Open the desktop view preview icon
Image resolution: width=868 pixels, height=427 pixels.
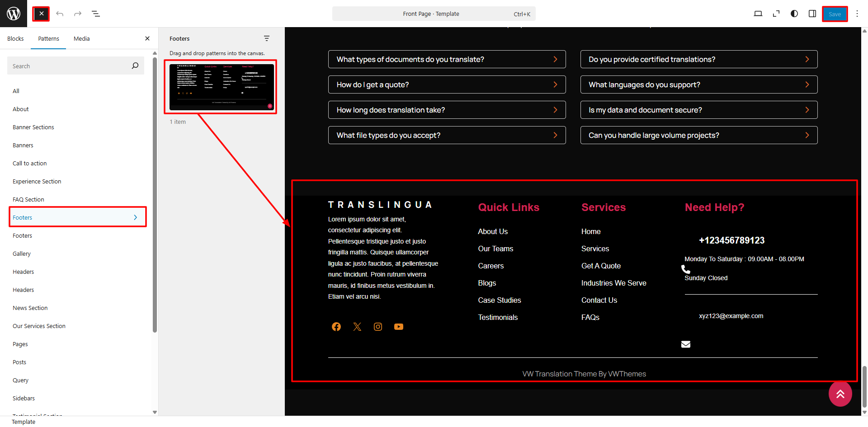(x=758, y=14)
